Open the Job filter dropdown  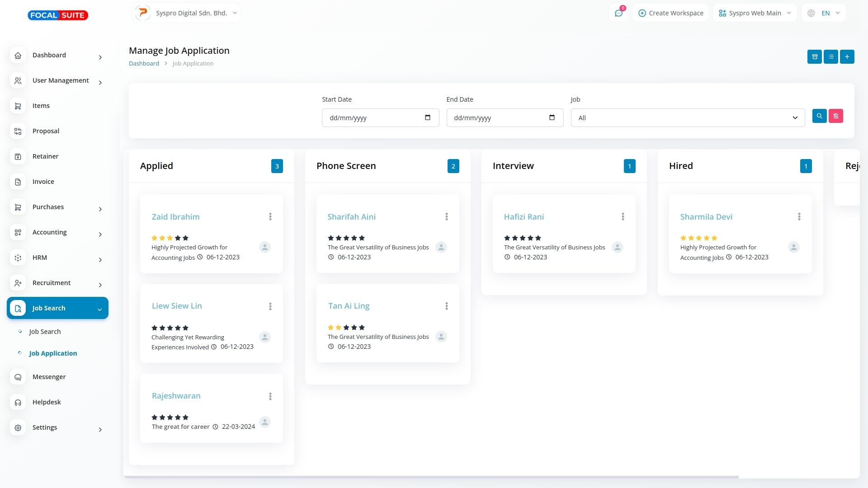[687, 118]
